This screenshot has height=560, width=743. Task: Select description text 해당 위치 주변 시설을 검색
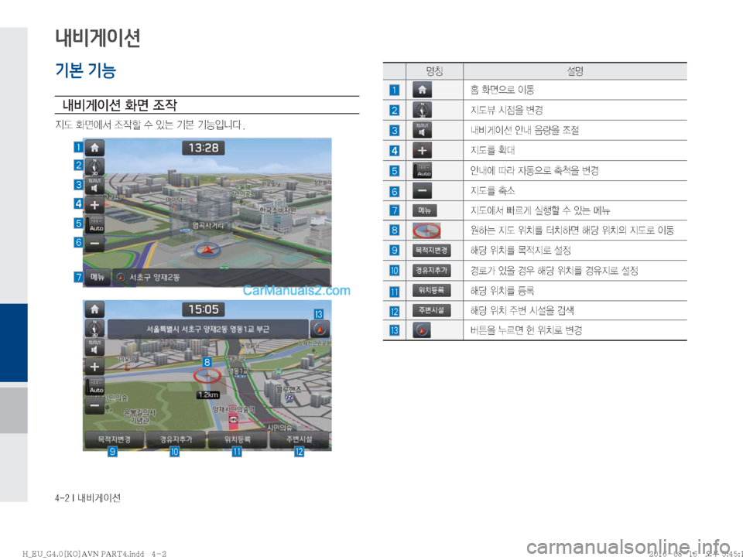coord(522,310)
